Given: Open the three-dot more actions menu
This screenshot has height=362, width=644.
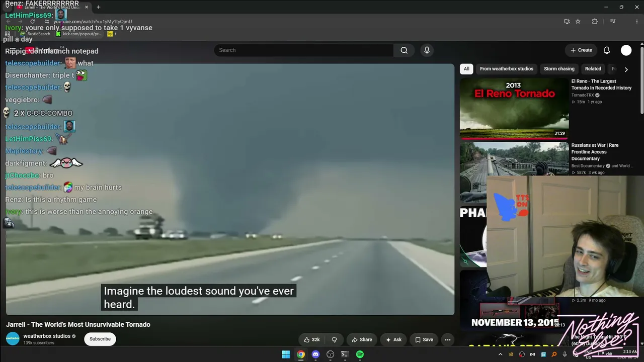Looking at the screenshot, I should pos(447,339).
